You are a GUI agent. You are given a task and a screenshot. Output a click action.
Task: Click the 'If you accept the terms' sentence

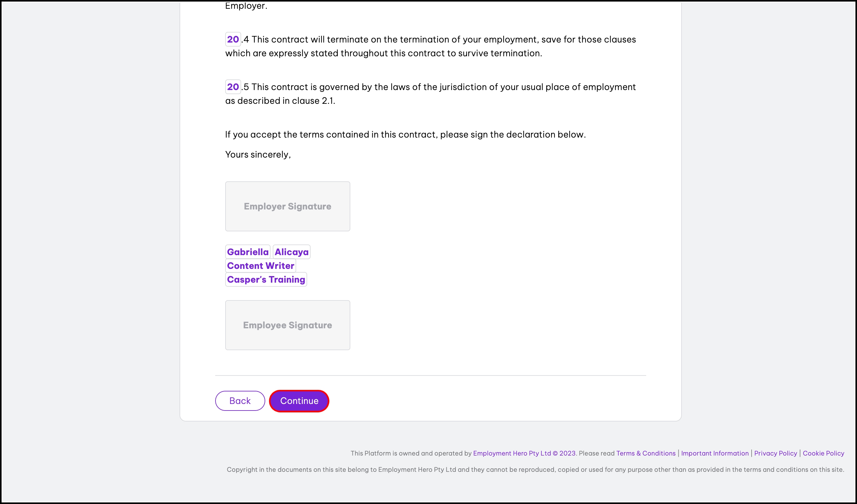point(405,134)
